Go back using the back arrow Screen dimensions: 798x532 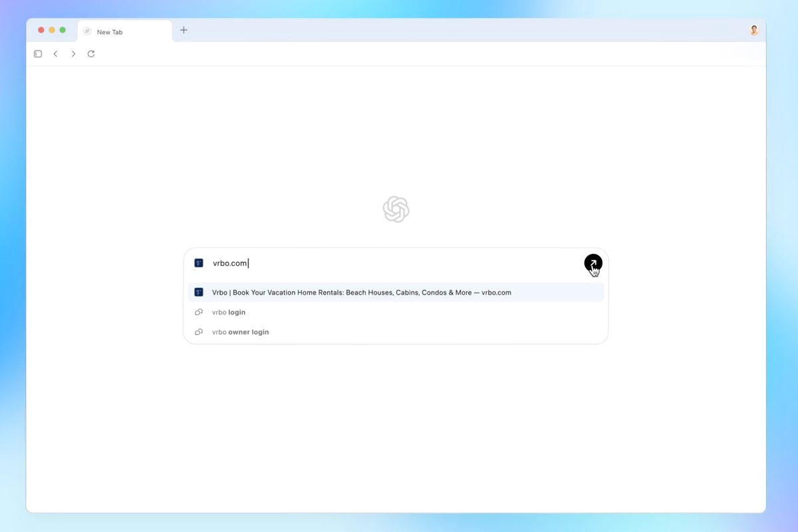(x=56, y=54)
